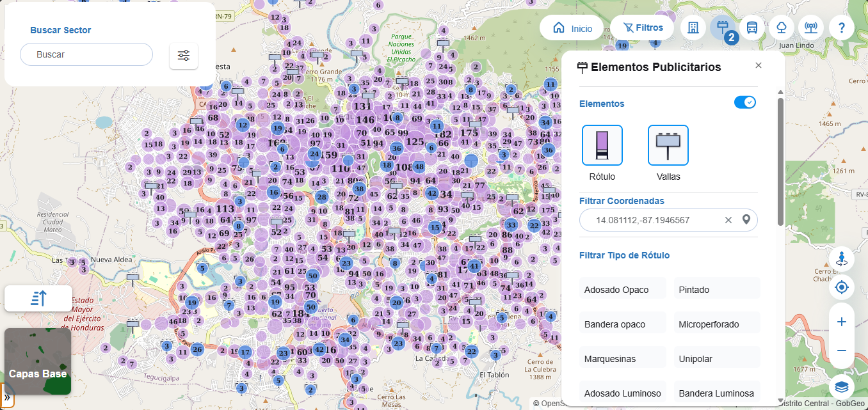The height and width of the screenshot is (410, 868).
Task: Click the Buscar sector search field
Action: point(86,55)
